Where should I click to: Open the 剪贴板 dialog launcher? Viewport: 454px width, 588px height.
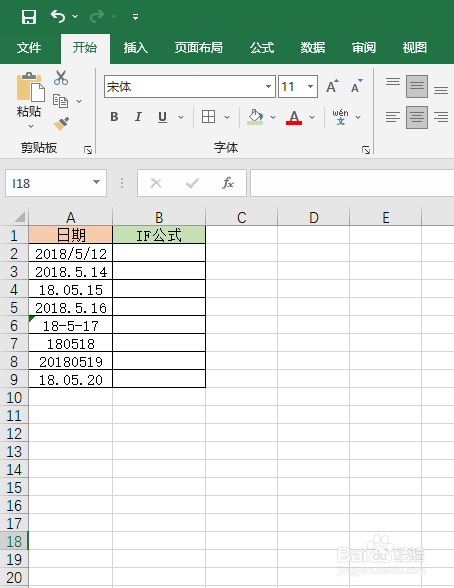pyautogui.click(x=88, y=150)
